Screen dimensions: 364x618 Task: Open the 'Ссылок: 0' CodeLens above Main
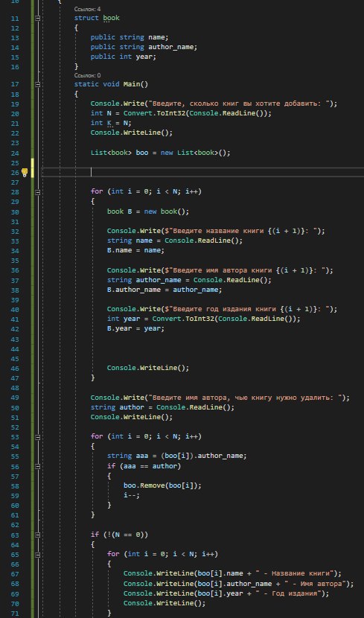coord(87,75)
